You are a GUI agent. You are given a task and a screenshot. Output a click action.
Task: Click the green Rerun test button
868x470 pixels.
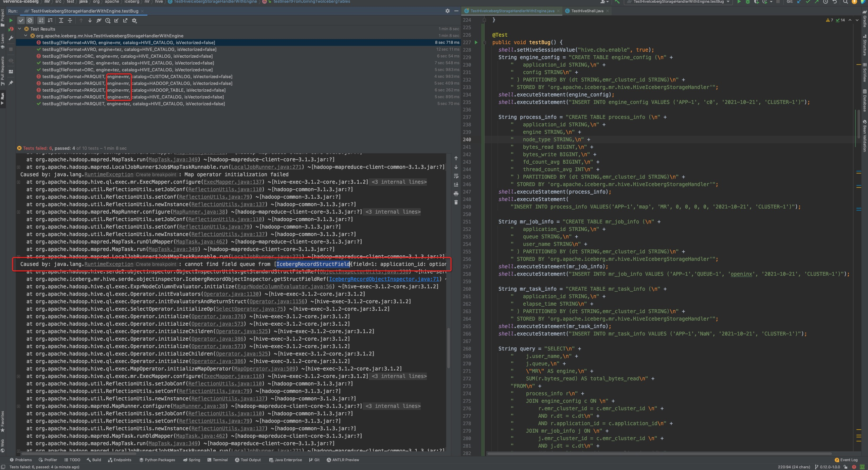11,20
